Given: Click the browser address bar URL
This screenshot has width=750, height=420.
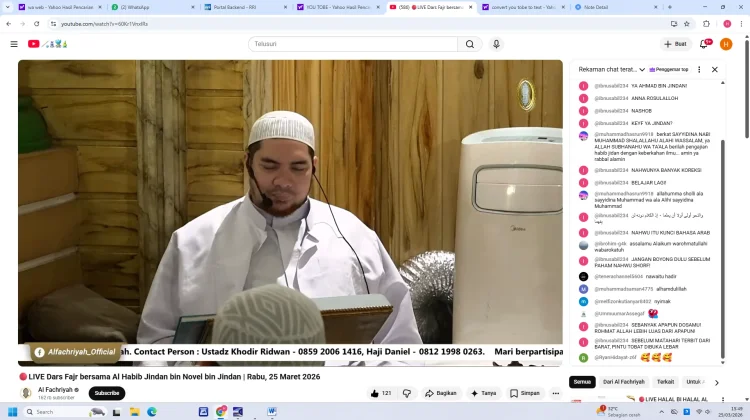Looking at the screenshot, I should click(104, 24).
